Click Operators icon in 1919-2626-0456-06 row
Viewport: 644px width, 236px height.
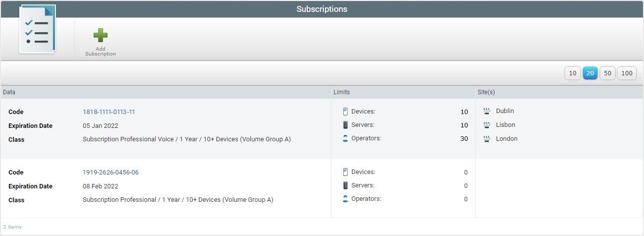(345, 199)
